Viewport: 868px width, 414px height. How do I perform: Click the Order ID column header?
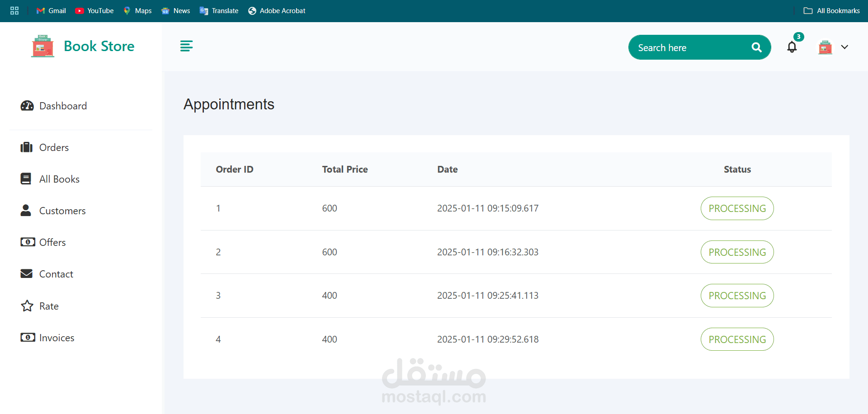[x=234, y=169]
